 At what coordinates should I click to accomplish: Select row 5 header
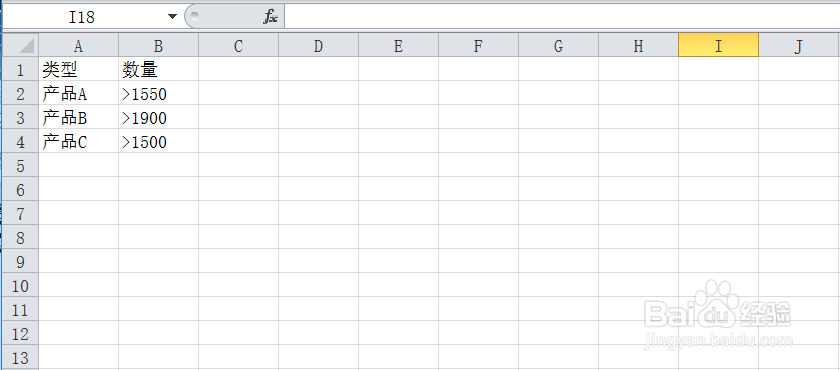20,165
